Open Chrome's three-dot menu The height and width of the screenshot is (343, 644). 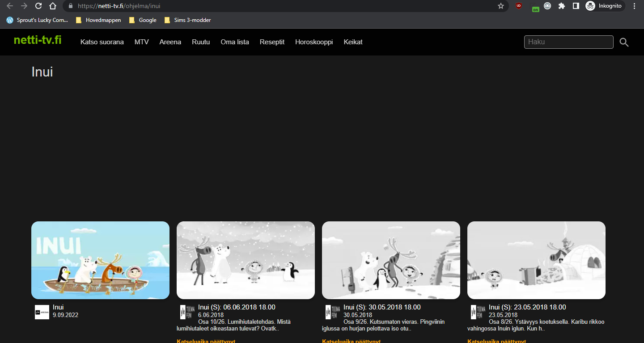click(634, 6)
